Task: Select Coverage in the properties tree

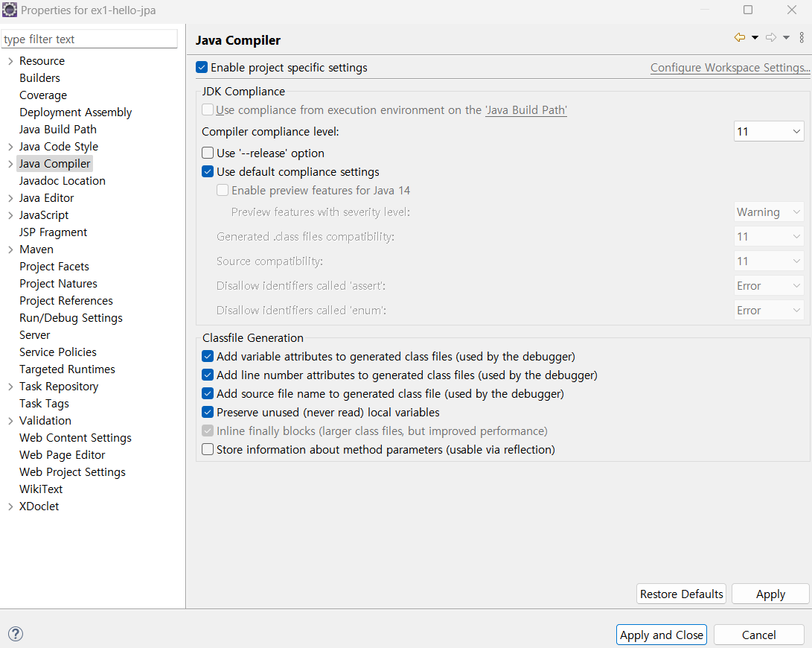Action: [43, 95]
